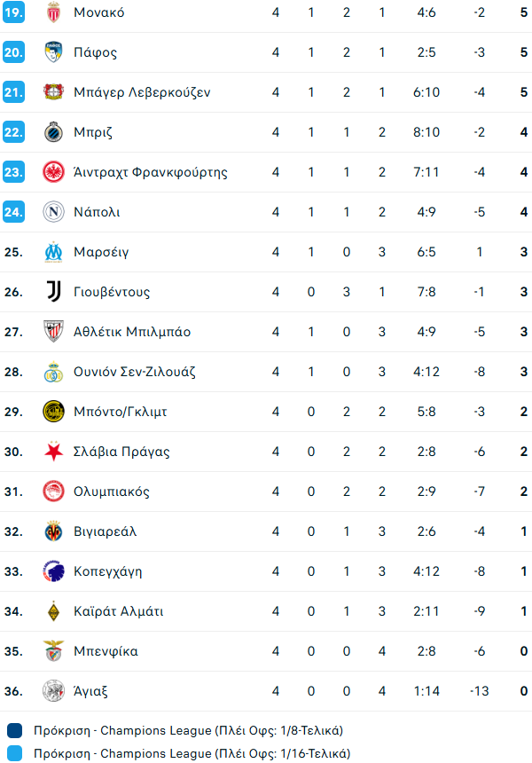Screen dimensions: 532x763
Task: Click the Olympiacos club badge
Action: 54,492
